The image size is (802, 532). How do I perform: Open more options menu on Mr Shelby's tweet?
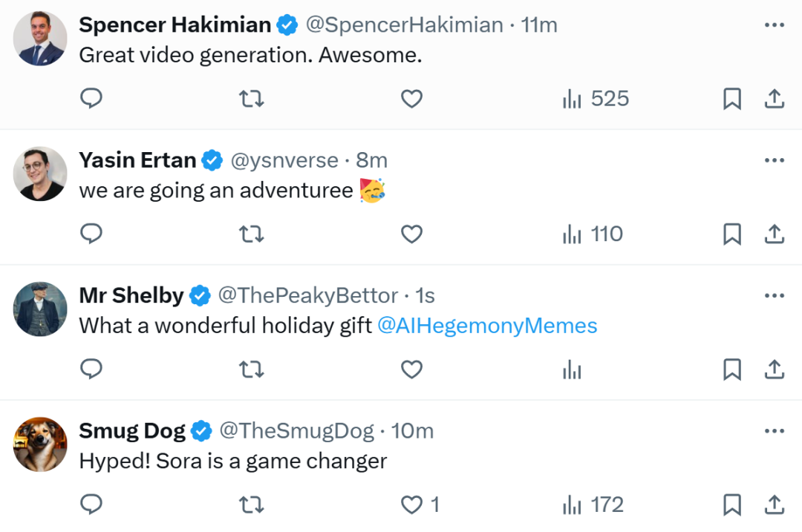click(774, 296)
